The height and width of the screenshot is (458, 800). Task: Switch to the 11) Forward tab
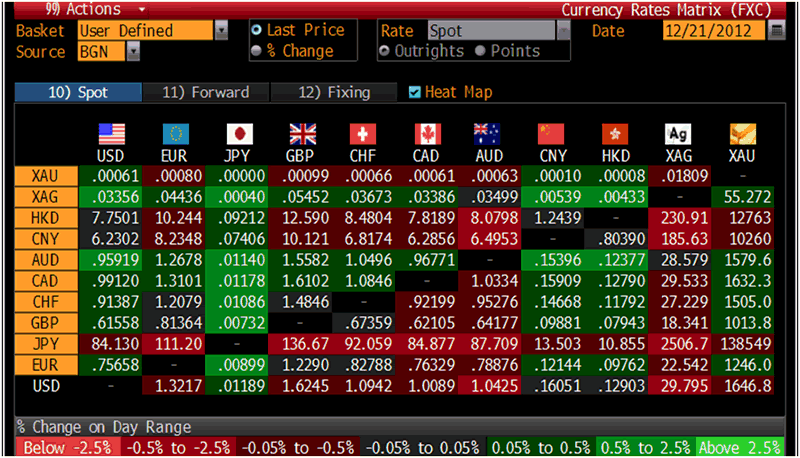[x=205, y=92]
